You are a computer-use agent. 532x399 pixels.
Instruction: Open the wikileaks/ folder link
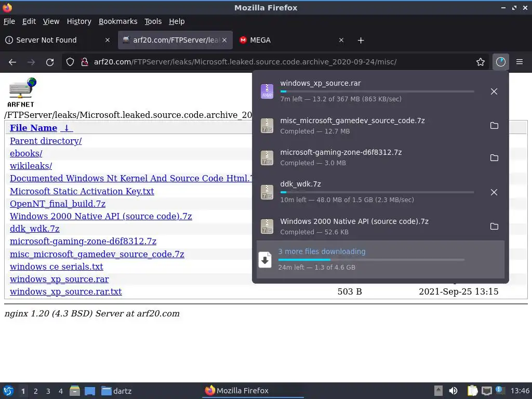[31, 166]
